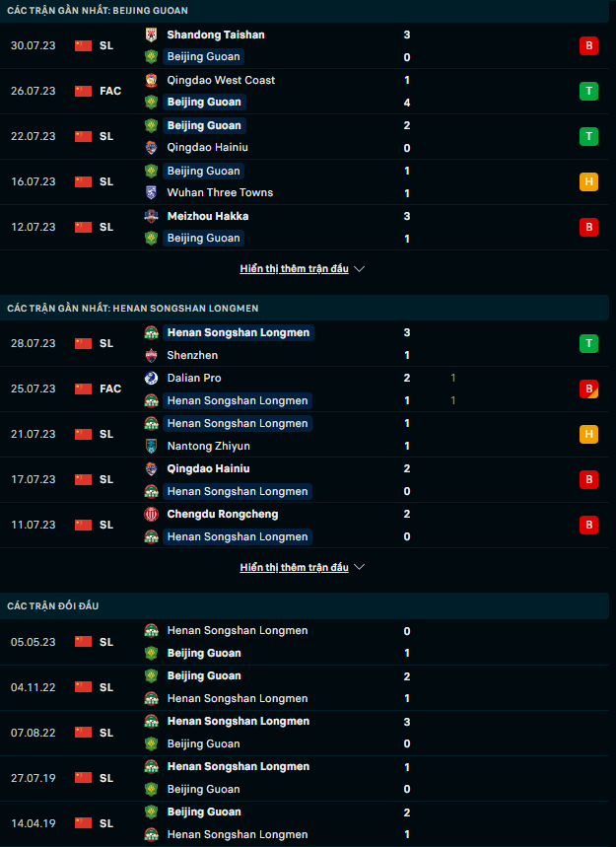Open "Hiển thị thêm trận đấu" under Henan
Image resolution: width=616 pixels, height=847 pixels.
294,568
